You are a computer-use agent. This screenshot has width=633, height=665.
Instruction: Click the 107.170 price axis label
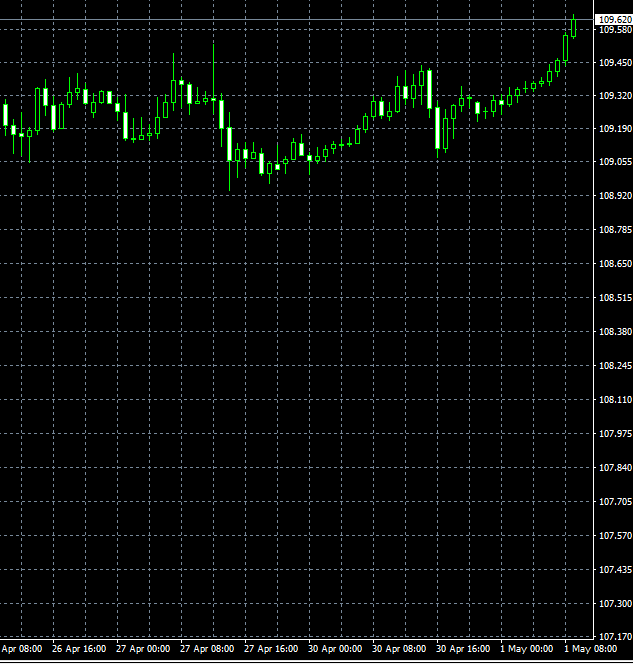coord(615,637)
